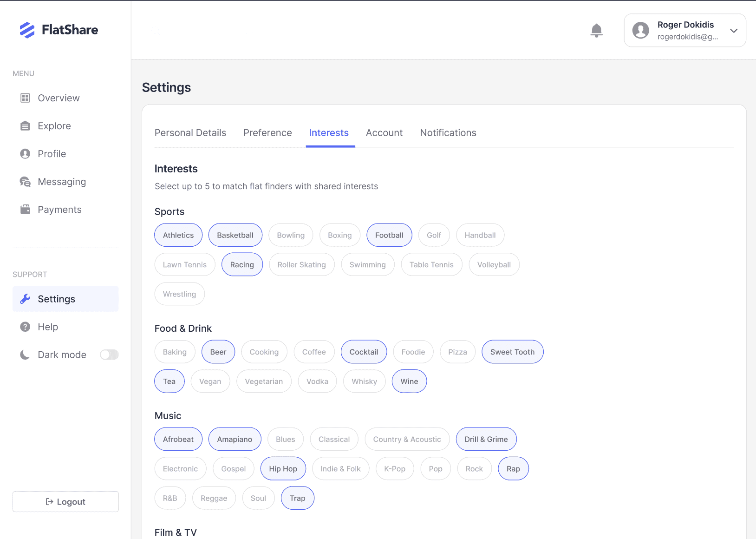Select the Foodie chip
The width and height of the screenshot is (756, 539).
[413, 352]
